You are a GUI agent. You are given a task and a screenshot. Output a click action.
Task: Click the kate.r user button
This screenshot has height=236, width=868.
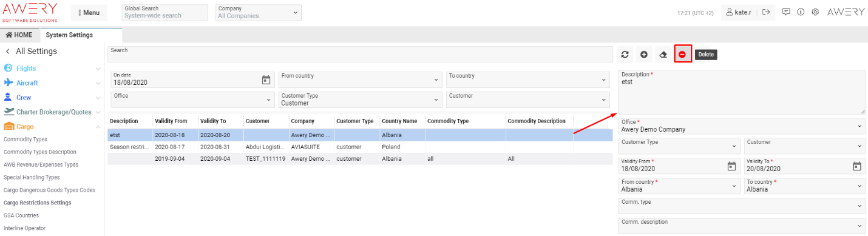[739, 12]
